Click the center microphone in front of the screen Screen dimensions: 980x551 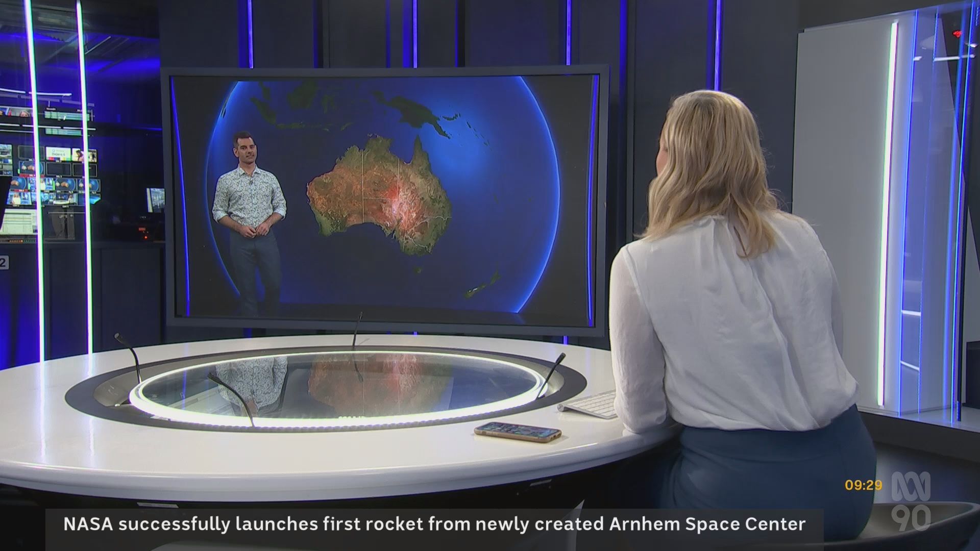coord(356,331)
